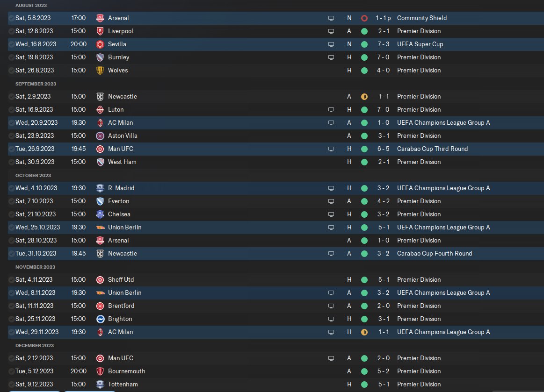Click the Bournemouth club badge
Viewport: 544px width, 392px height.
click(100, 371)
